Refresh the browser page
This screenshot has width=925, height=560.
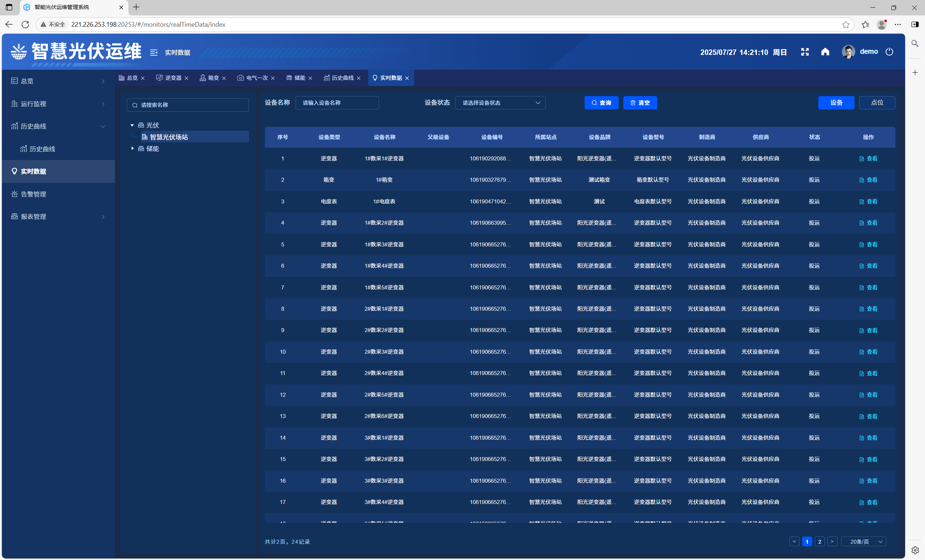[25, 25]
